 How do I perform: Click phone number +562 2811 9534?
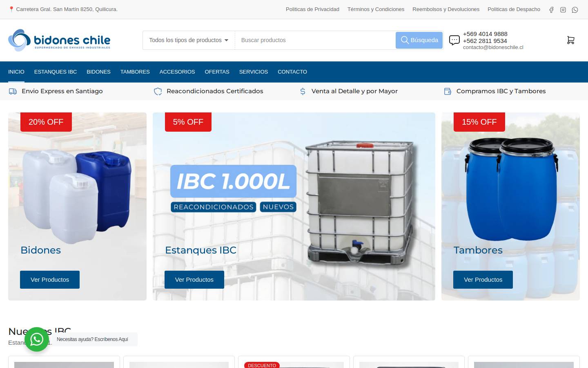coord(485,41)
